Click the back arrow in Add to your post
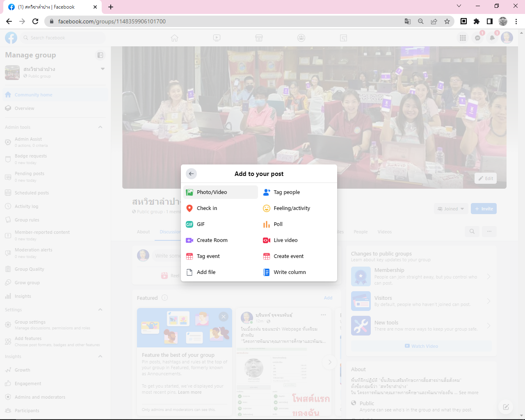 pos(191,174)
